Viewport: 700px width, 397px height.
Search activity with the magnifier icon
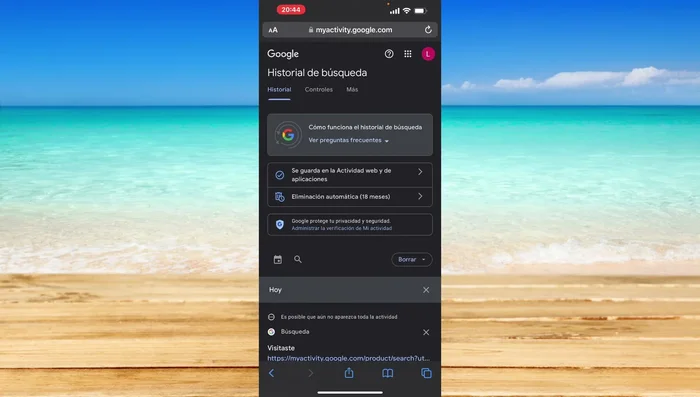[x=298, y=259]
